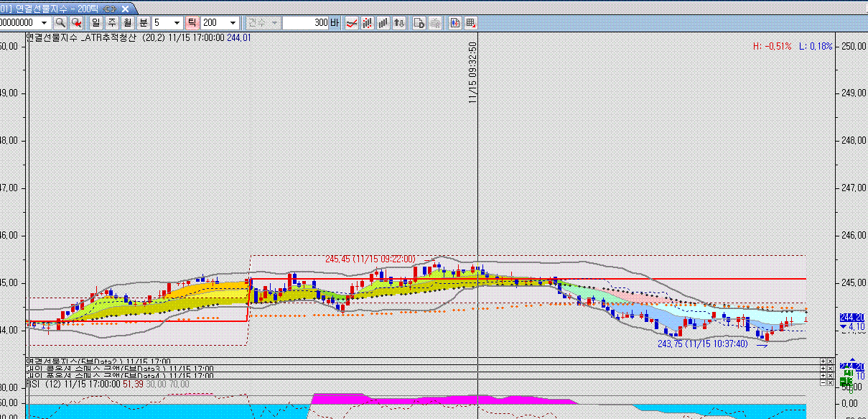This screenshot has height=419, width=868.
Task: Click the gray bar chart icon
Action: pos(383,23)
